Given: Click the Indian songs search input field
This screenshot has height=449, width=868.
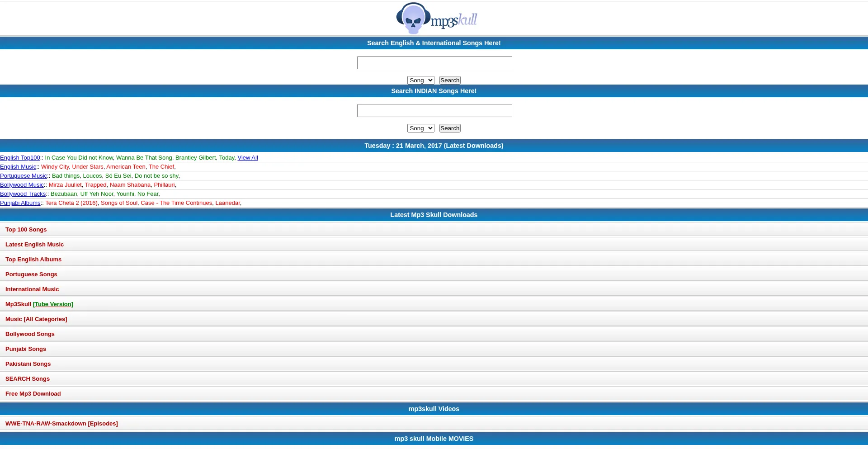Looking at the screenshot, I should point(434,111).
